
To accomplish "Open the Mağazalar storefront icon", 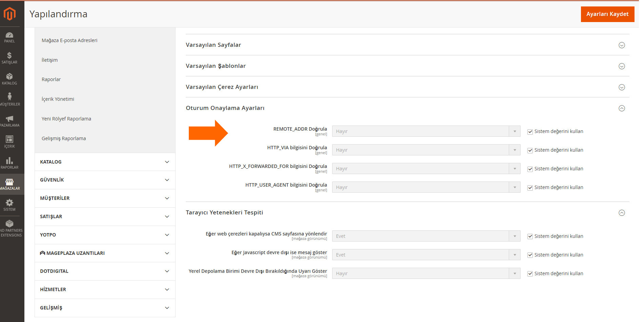I will point(9,182).
